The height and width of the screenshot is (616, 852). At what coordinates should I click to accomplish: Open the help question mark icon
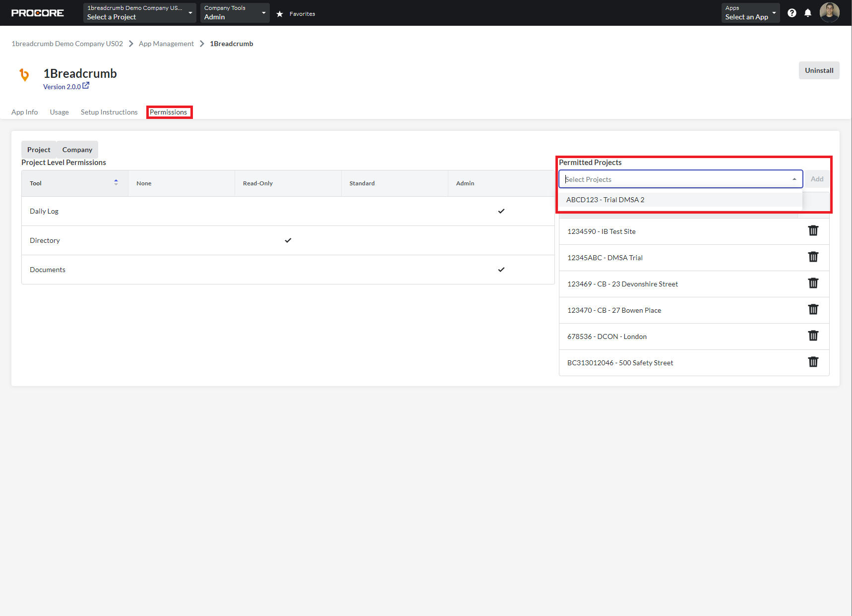[x=792, y=13]
